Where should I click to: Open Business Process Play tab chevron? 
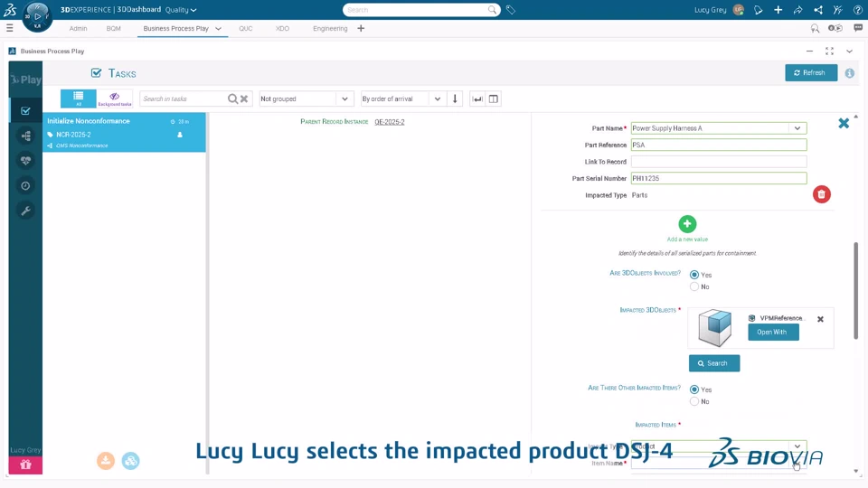pos(218,29)
